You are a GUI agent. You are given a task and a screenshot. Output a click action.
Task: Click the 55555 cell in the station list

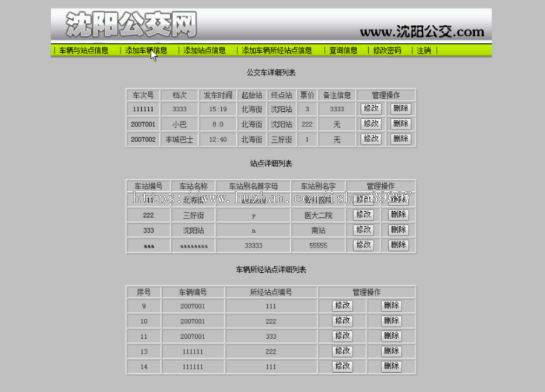tap(319, 246)
